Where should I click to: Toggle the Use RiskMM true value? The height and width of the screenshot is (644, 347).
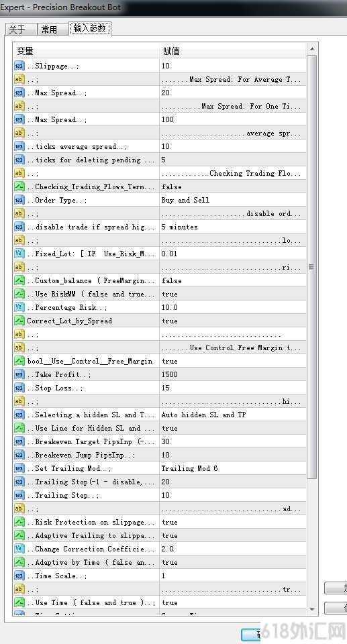tap(233, 294)
